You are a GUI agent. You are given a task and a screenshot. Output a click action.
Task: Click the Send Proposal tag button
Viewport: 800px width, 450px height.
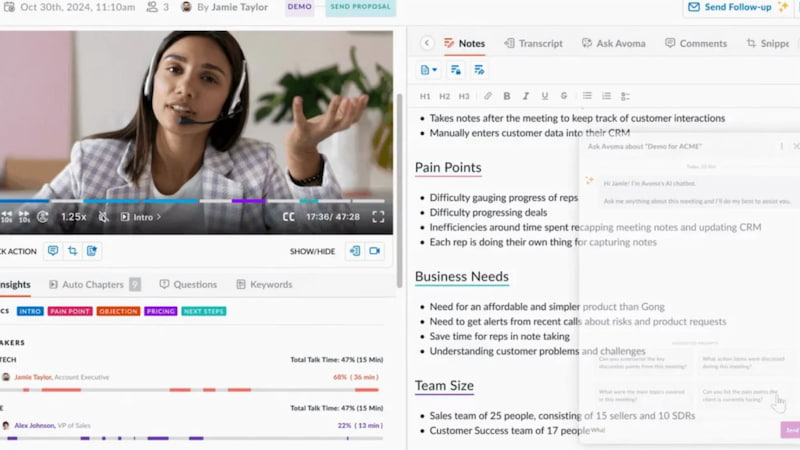coord(360,7)
